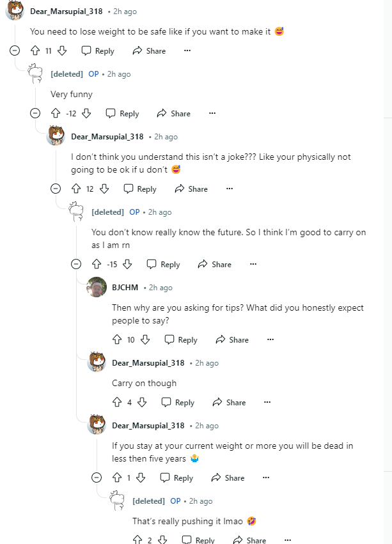
Task: Reply to BJCHM's comment
Action: (x=181, y=340)
